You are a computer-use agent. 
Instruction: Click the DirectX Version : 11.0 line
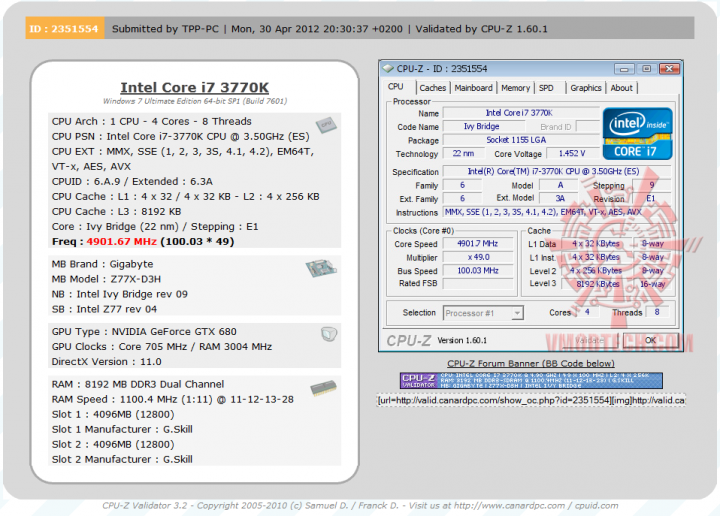107,362
